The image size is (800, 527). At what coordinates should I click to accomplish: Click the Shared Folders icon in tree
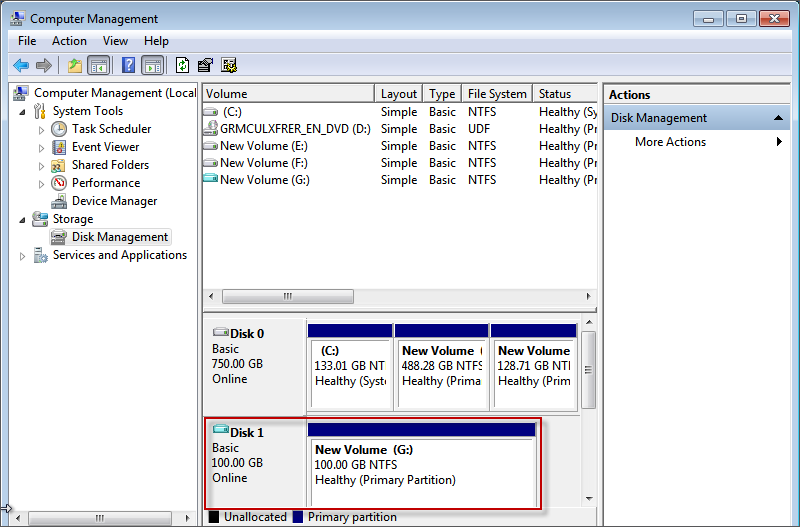[59, 165]
